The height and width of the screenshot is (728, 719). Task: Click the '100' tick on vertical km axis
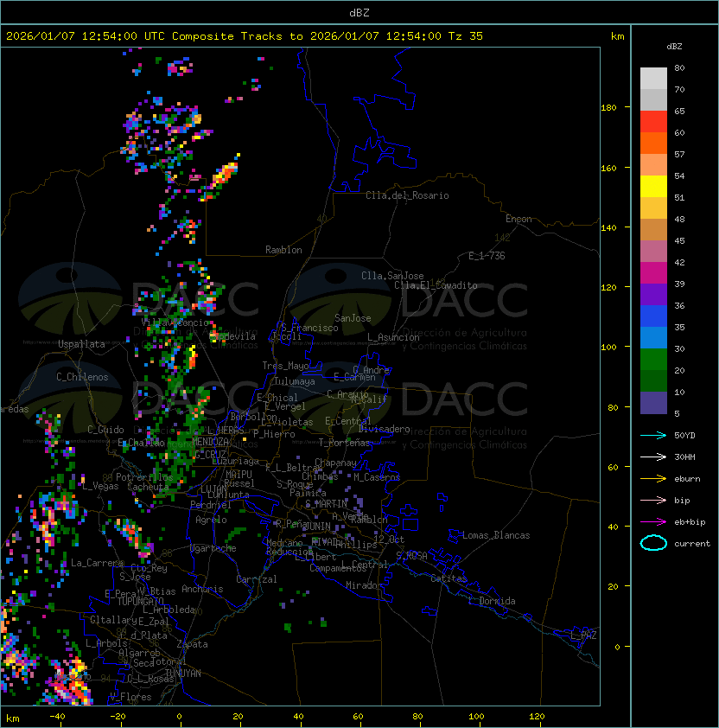coord(608,348)
